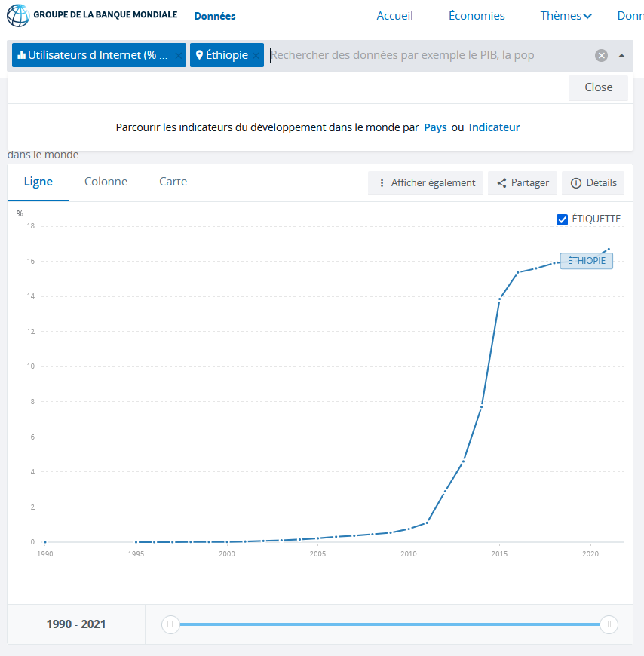The image size is (644, 656).
Task: Open the Pays browse link
Action: [x=435, y=127]
